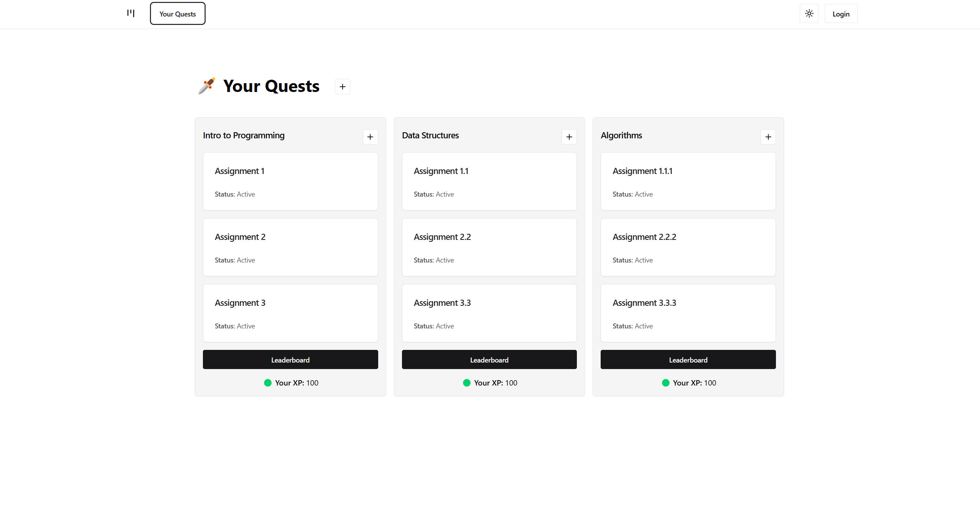Select the Assignment 2.2 card

pyautogui.click(x=489, y=247)
